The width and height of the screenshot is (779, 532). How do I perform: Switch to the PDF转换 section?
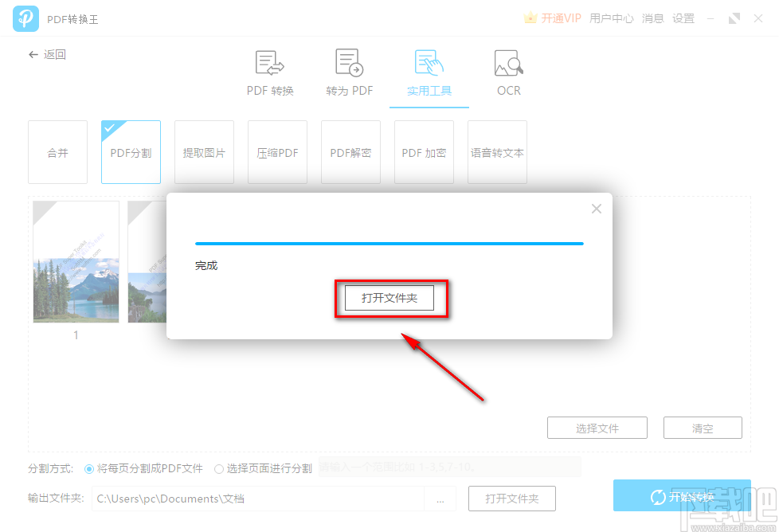click(269, 73)
